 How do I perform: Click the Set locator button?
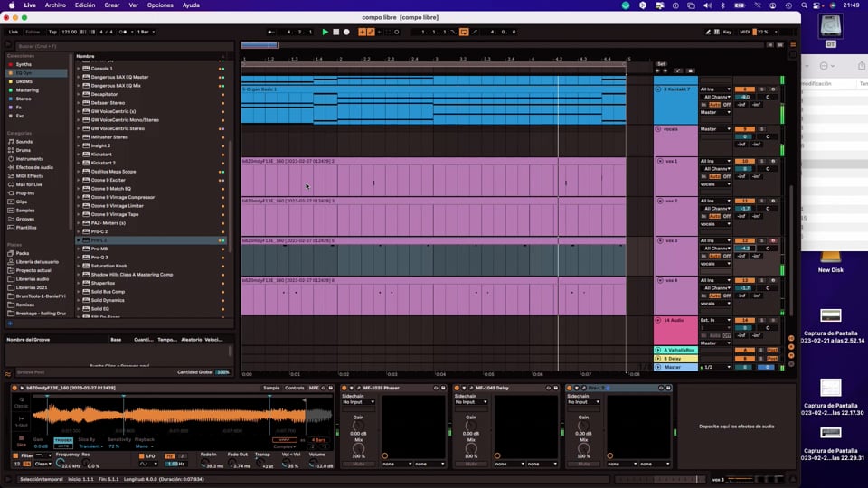pos(661,64)
